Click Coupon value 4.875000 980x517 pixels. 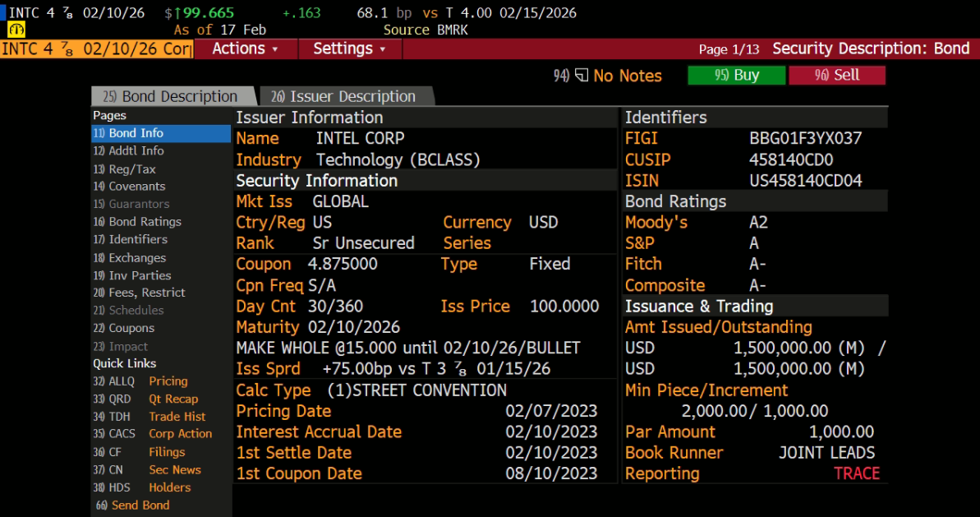343,265
